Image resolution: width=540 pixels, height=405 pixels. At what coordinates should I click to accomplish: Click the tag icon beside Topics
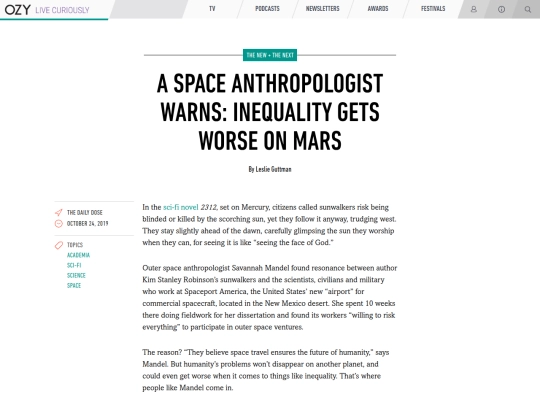click(59, 245)
